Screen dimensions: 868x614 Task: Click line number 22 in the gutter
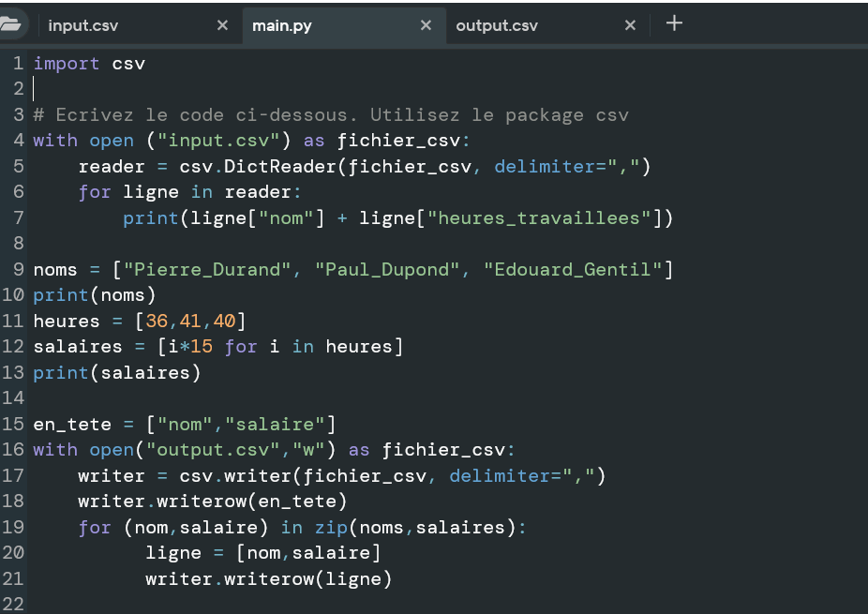tap(13, 605)
